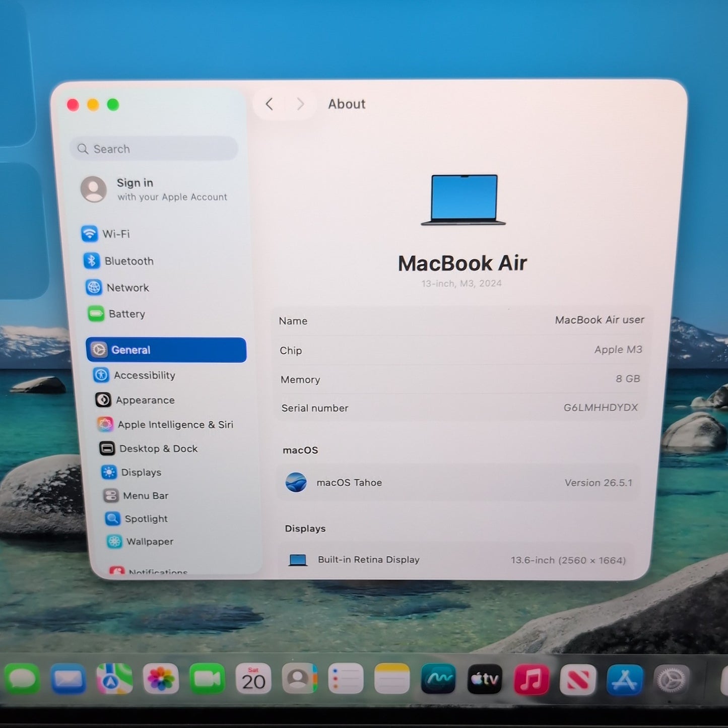Open App Store from the Dock
Viewport: 728px width, 728px height.
pyautogui.click(x=625, y=680)
